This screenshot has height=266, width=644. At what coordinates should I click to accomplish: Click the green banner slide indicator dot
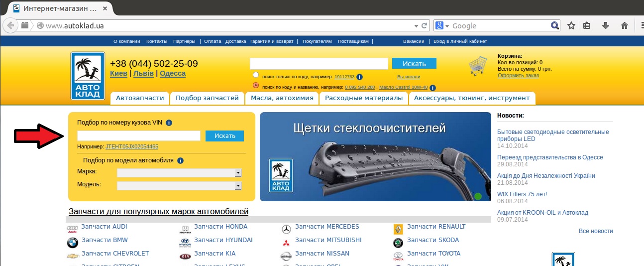tap(478, 196)
